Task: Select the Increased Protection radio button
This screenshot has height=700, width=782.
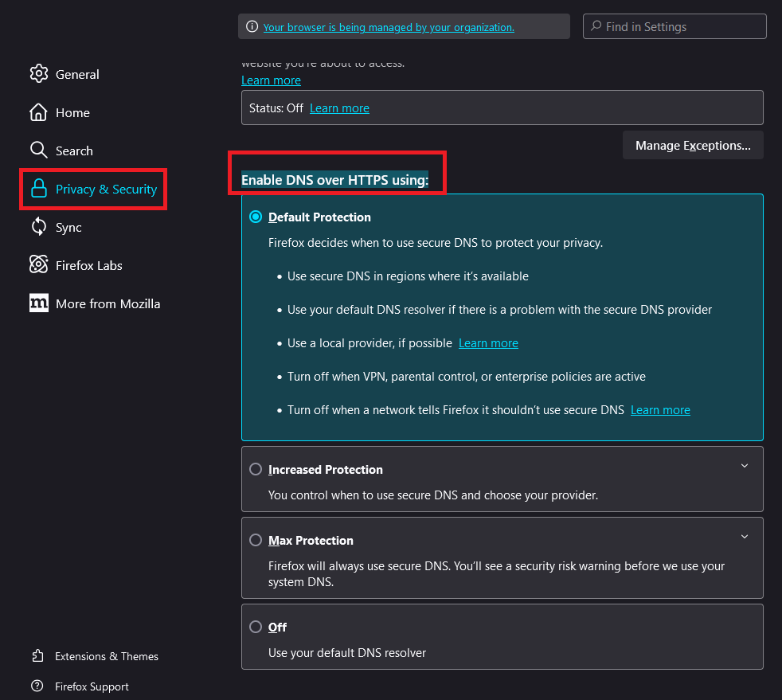Action: coord(256,469)
